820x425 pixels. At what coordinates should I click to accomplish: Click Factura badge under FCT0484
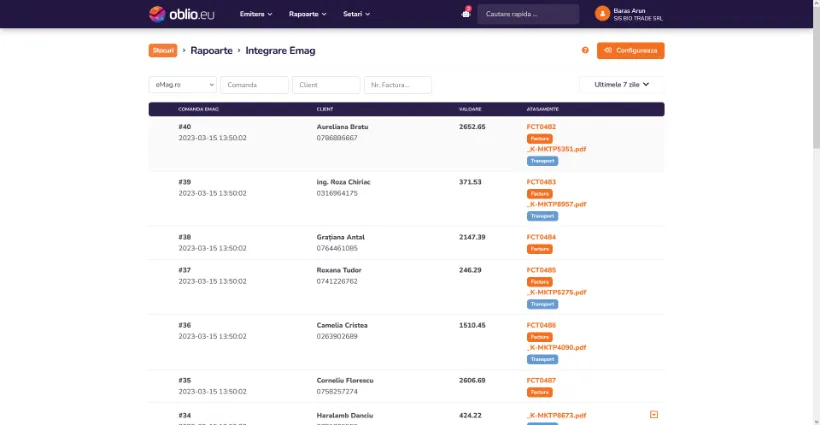pyautogui.click(x=540, y=249)
